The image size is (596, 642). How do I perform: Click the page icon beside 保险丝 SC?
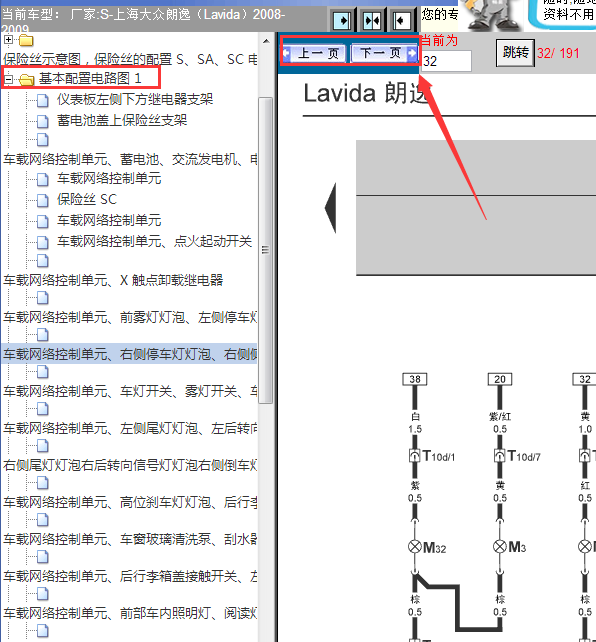43,200
